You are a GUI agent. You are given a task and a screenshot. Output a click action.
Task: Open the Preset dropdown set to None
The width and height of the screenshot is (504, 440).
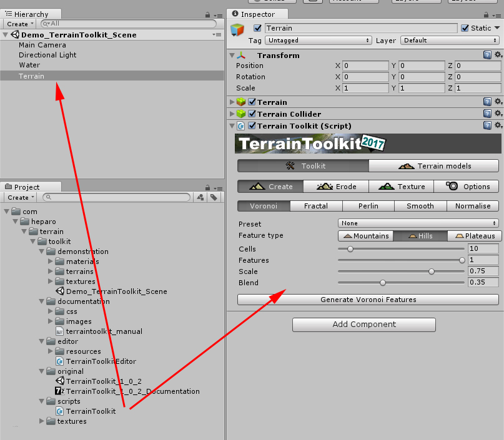pyautogui.click(x=418, y=223)
